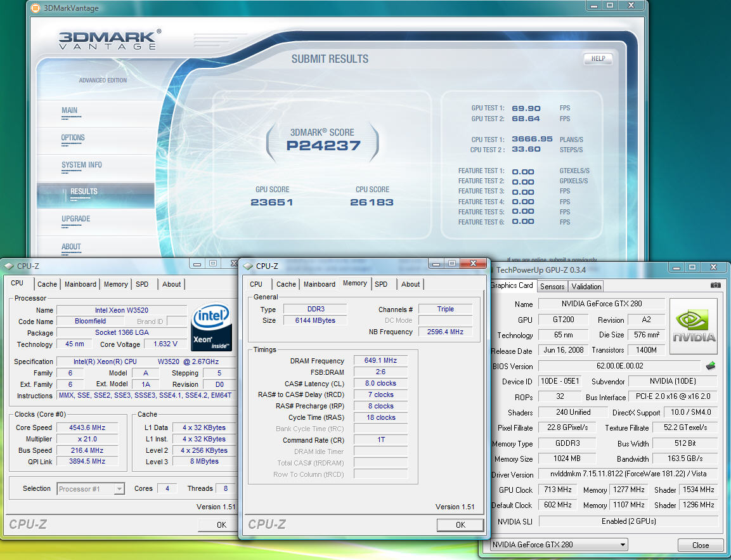Click the CAS# Latency field 8.0 clocks
The image size is (731, 560).
pyautogui.click(x=380, y=383)
